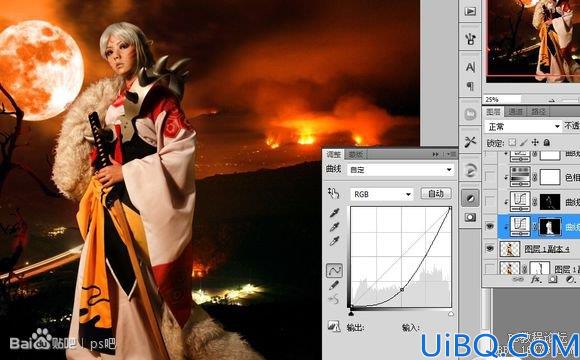Open the 自定 curves preset dropdown
This screenshot has width=580, height=360.
pyautogui.click(x=401, y=170)
